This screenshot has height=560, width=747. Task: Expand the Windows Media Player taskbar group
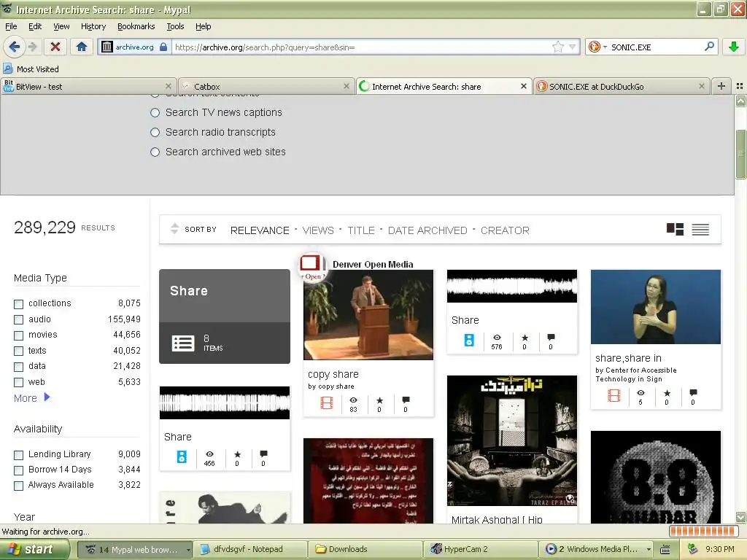649,549
